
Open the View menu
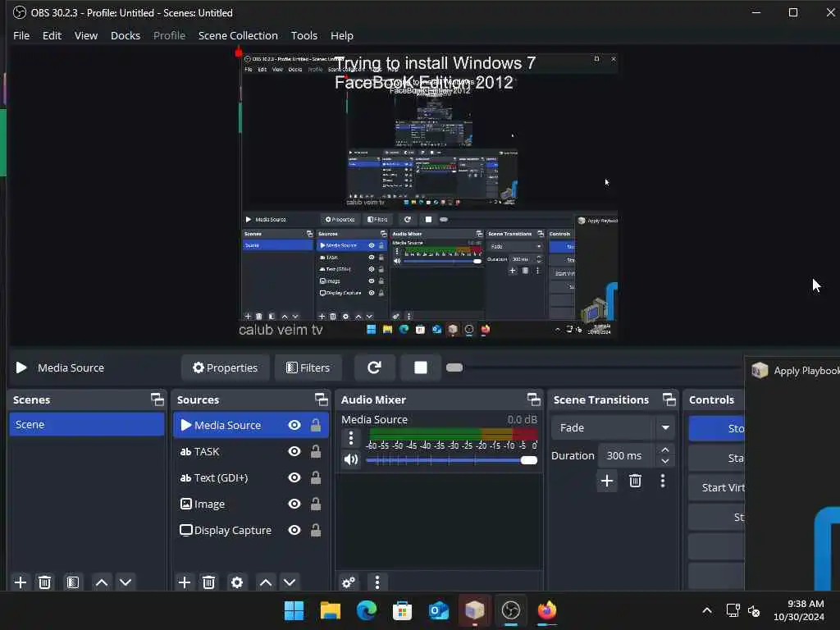(x=85, y=35)
